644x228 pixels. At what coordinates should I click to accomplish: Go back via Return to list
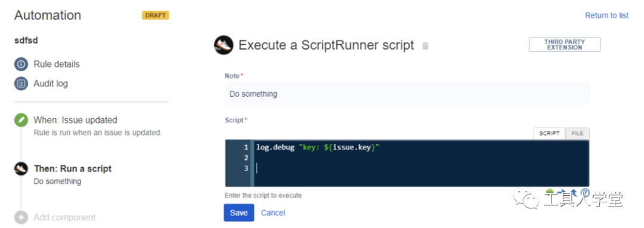click(606, 15)
